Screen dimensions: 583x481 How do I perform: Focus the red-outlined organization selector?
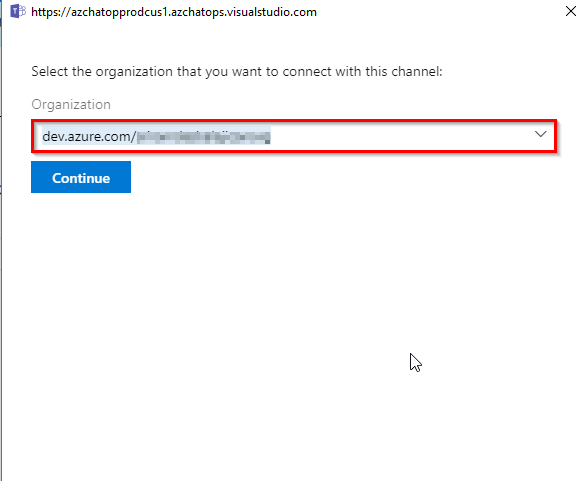[x=294, y=136]
